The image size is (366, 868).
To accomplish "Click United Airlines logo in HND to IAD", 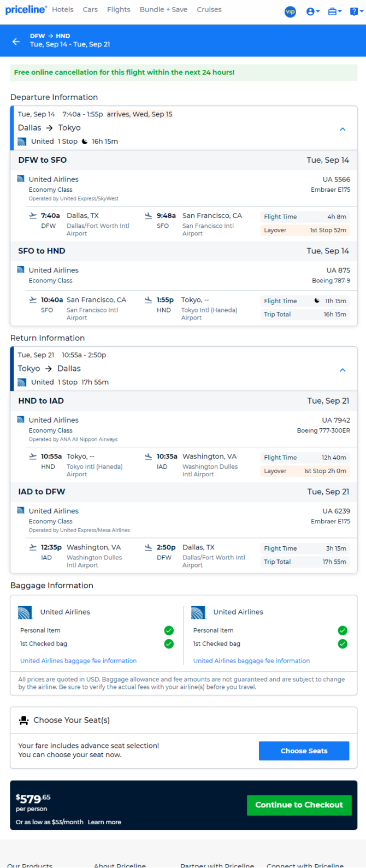I will pyautogui.click(x=21, y=420).
